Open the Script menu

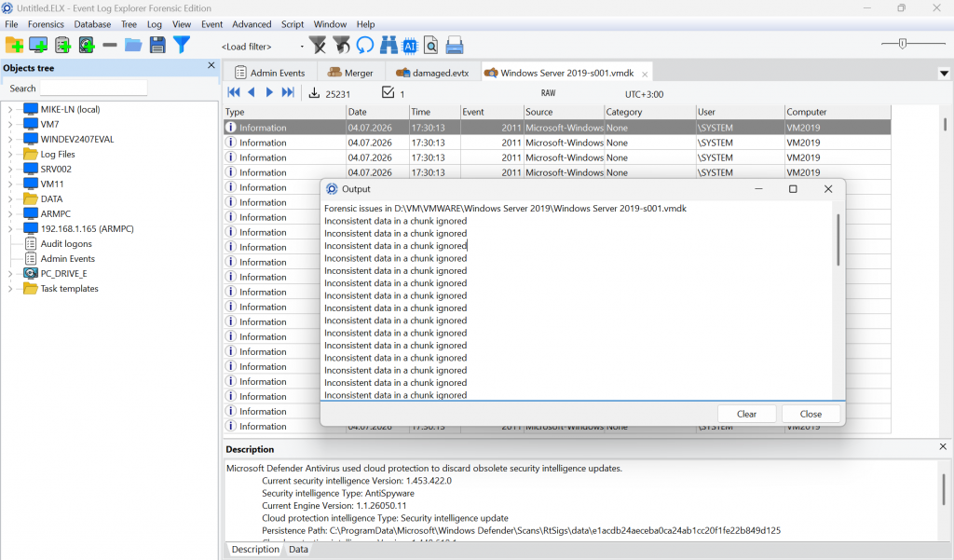(x=292, y=24)
